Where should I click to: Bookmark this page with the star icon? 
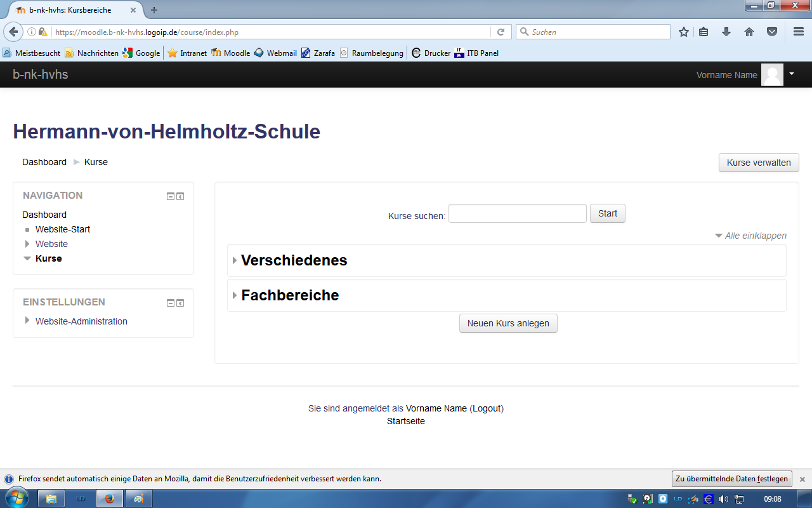pos(683,32)
